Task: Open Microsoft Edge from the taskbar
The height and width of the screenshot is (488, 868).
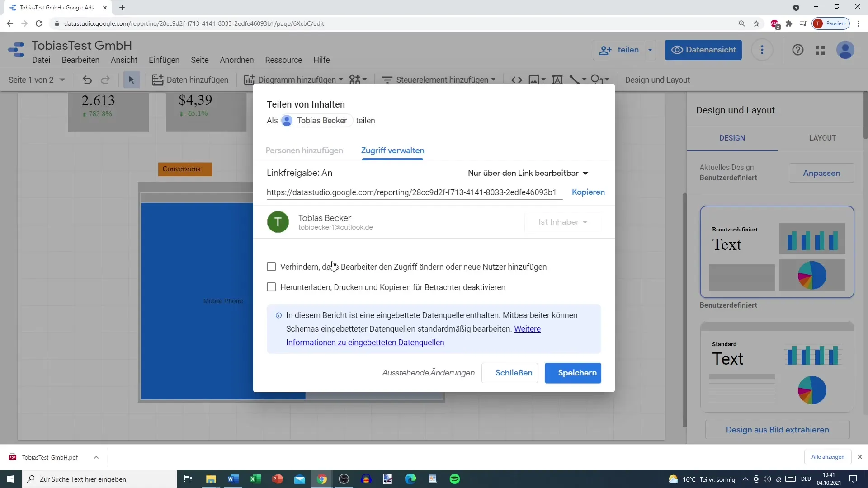Action: pyautogui.click(x=410, y=479)
